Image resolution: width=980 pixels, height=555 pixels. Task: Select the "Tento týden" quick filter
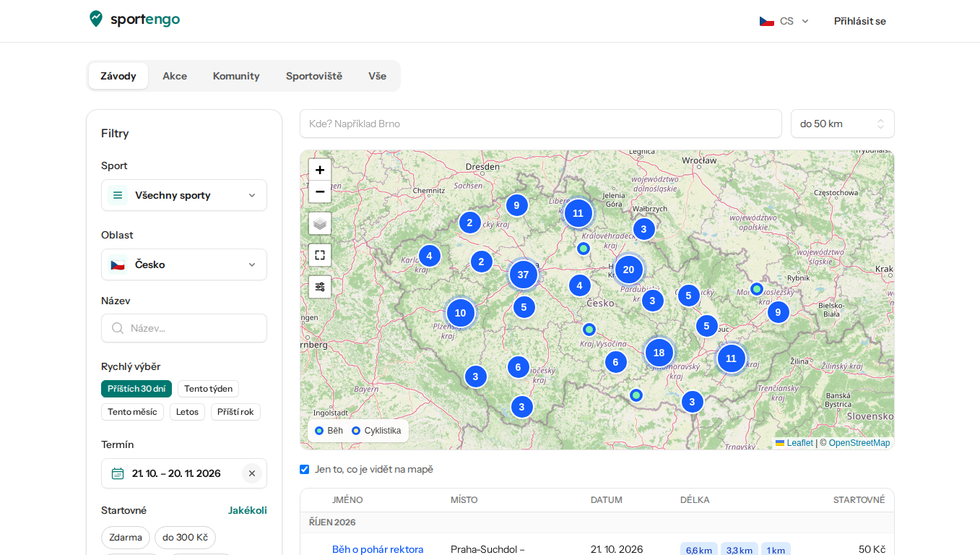point(208,389)
